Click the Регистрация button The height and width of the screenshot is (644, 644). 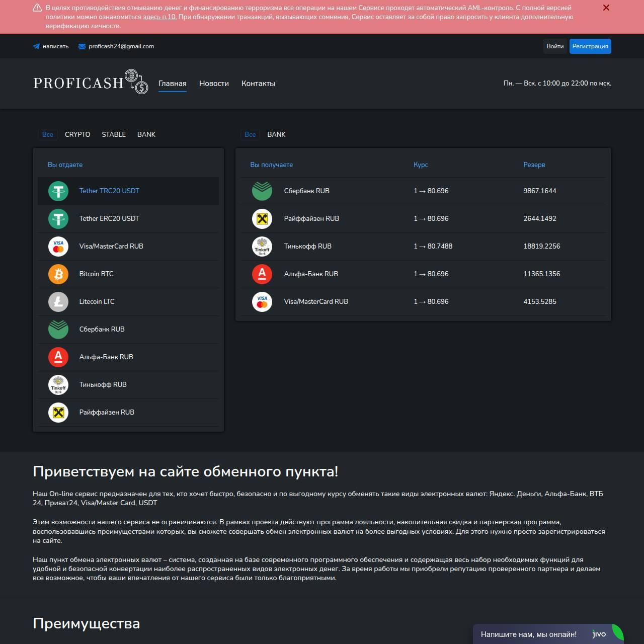coord(590,46)
